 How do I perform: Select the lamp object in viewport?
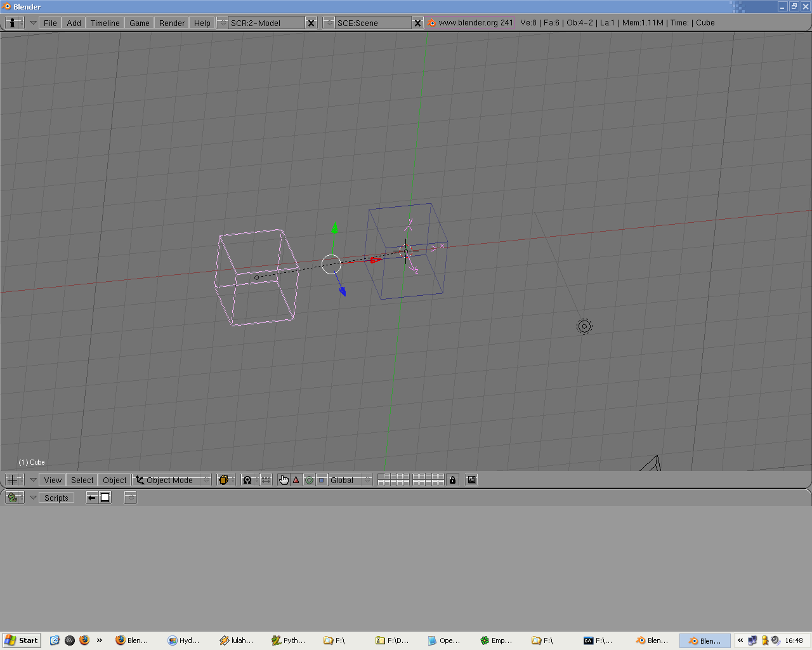[584, 326]
